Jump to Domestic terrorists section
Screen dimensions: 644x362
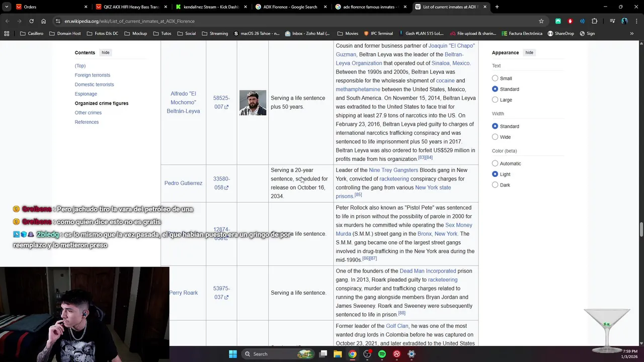[95, 84]
